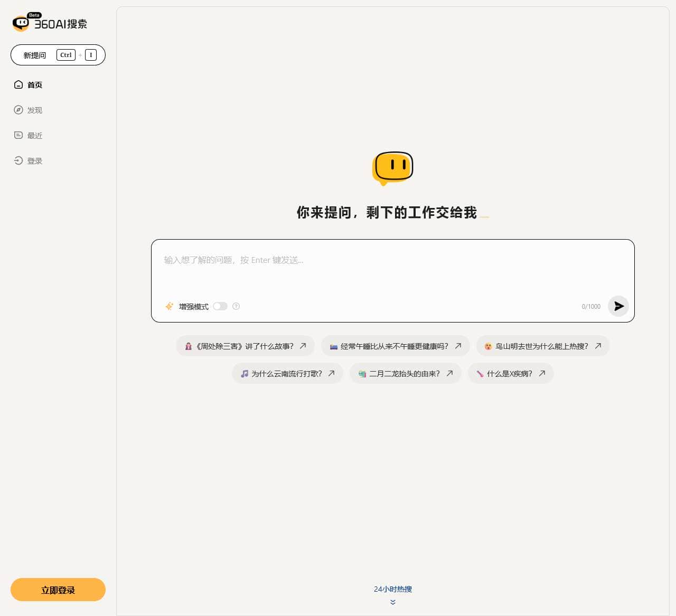Viewport: 676px width, 616px height.
Task: Expand the double chevron below 24小时热搜
Action: [x=393, y=602]
